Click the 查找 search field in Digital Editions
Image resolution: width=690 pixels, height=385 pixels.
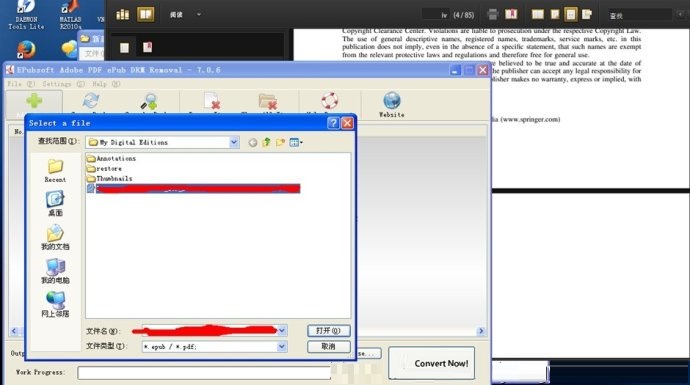point(640,15)
